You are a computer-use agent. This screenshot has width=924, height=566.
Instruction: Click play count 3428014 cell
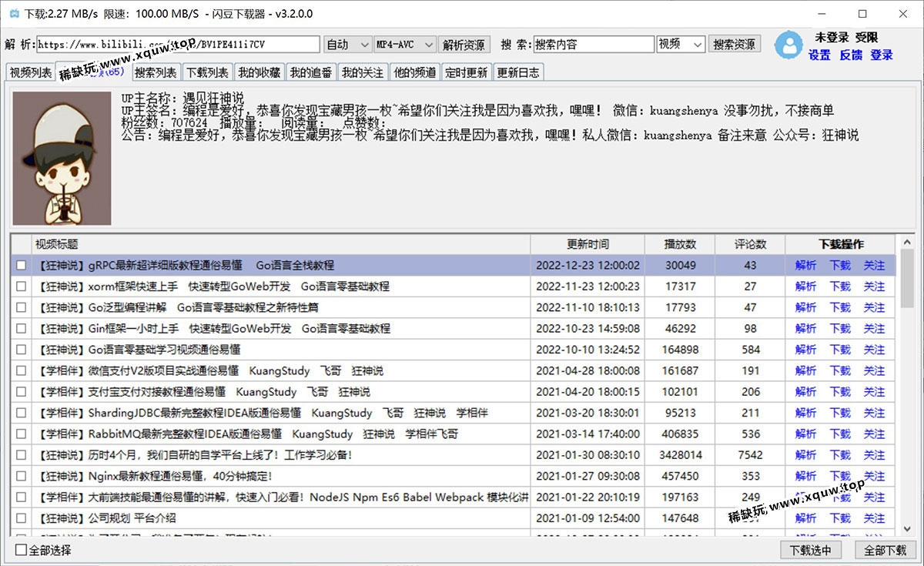pos(681,455)
